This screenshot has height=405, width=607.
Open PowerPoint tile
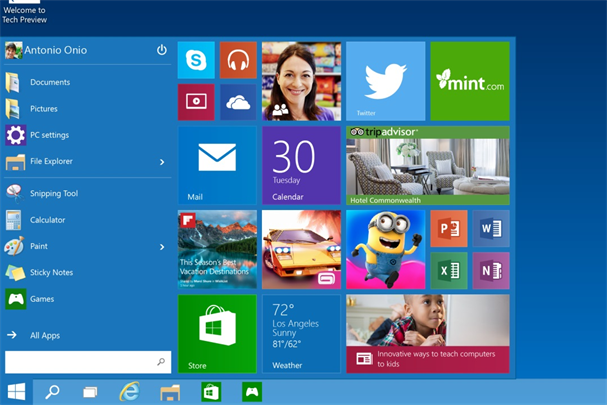pyautogui.click(x=449, y=228)
